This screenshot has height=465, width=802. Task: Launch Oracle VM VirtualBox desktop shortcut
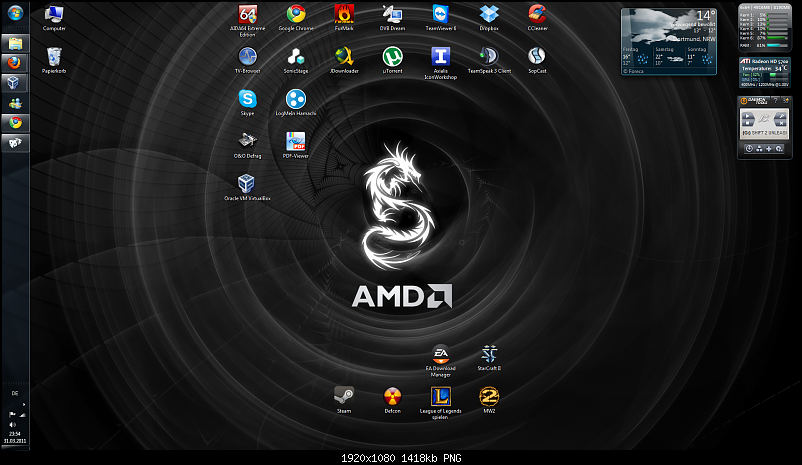[247, 188]
